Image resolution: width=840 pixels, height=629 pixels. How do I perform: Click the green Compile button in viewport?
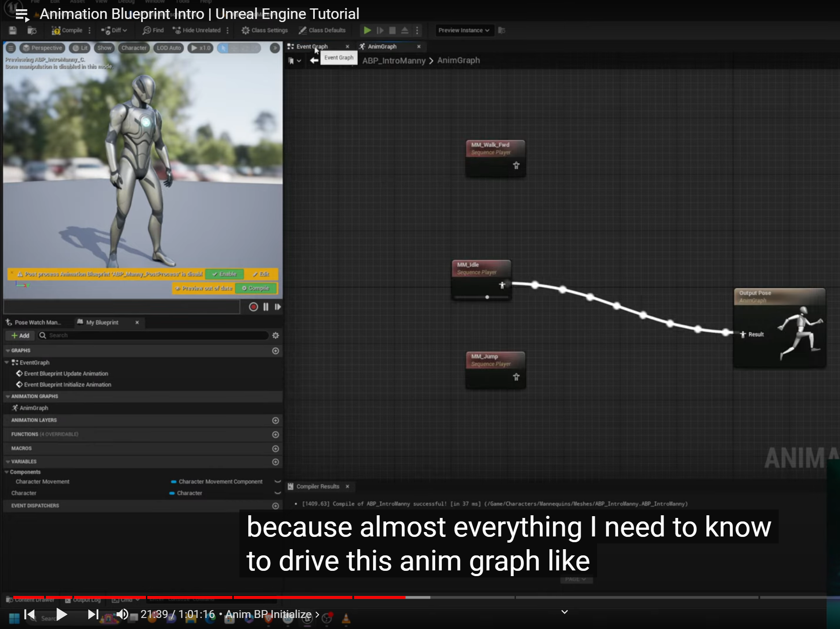pyautogui.click(x=256, y=288)
